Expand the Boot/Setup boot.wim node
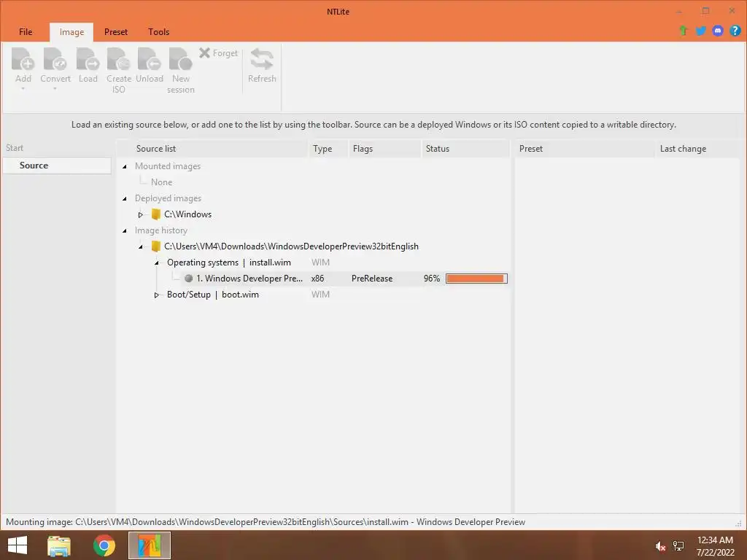747x560 pixels. tap(156, 295)
